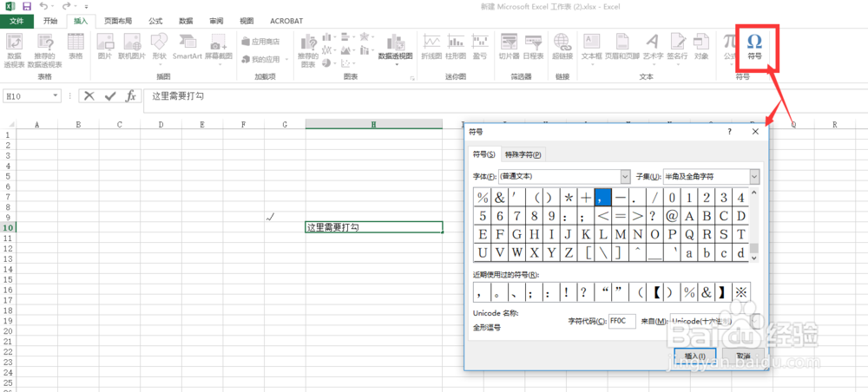Image resolution: width=868 pixels, height=392 pixels.
Task: Pick the ※ recently used symbol
Action: (x=741, y=293)
